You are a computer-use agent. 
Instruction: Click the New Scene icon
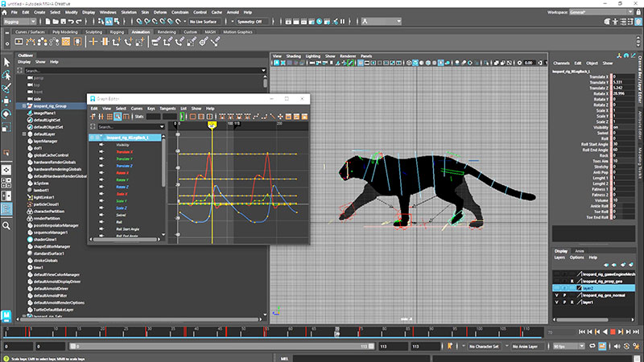tap(47, 22)
